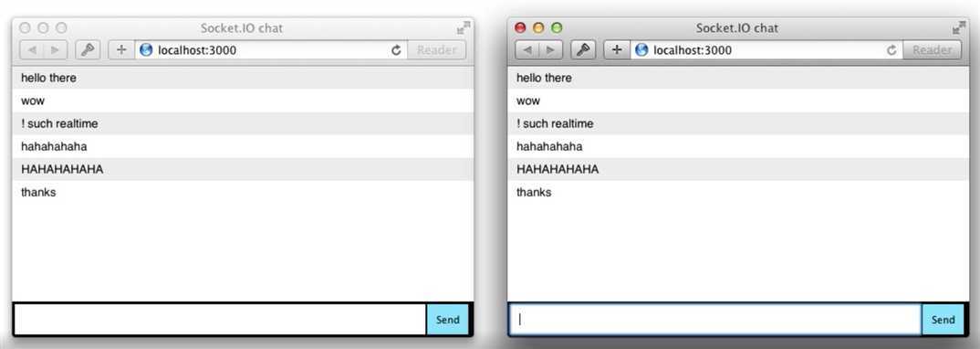This screenshot has height=349, width=980.
Task: Send the message in left chat window
Action: tap(447, 320)
